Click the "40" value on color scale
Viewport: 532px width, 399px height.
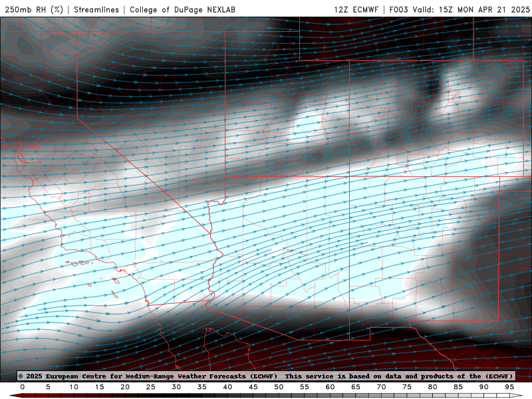227,387
